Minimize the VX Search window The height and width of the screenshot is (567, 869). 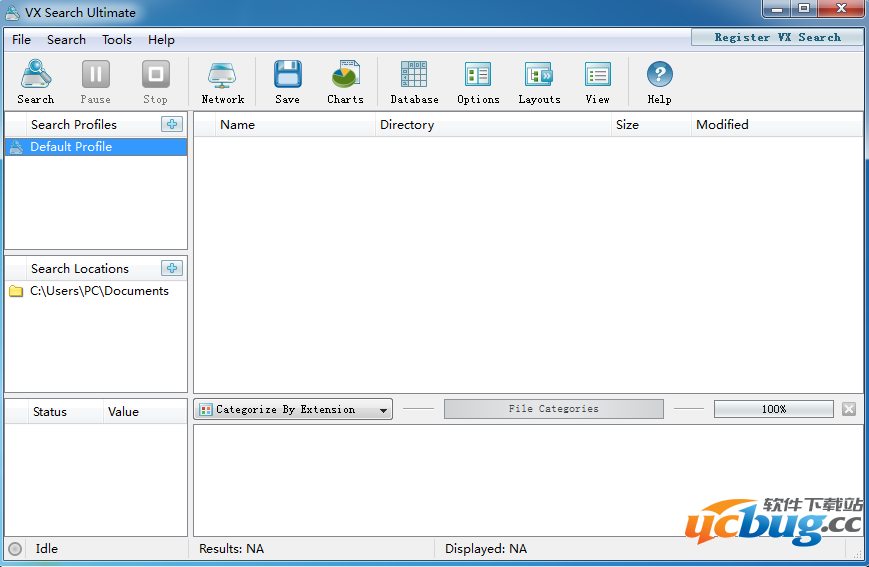(x=777, y=9)
